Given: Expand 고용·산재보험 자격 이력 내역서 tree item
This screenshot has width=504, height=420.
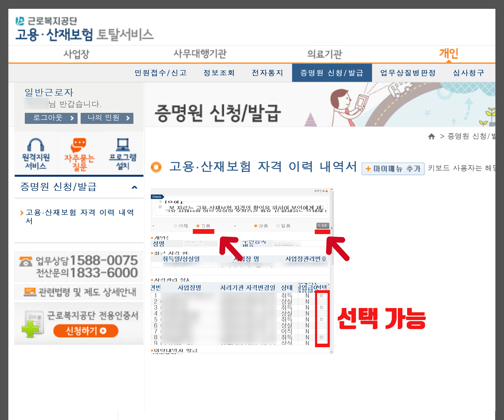Looking at the screenshot, I should 22,213.
